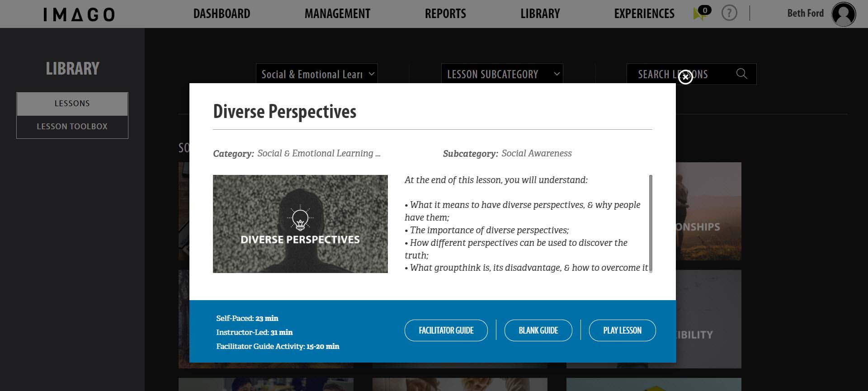Click the Social Awareness subcategory text
Viewport: 868px width, 391px height.
coord(537,153)
